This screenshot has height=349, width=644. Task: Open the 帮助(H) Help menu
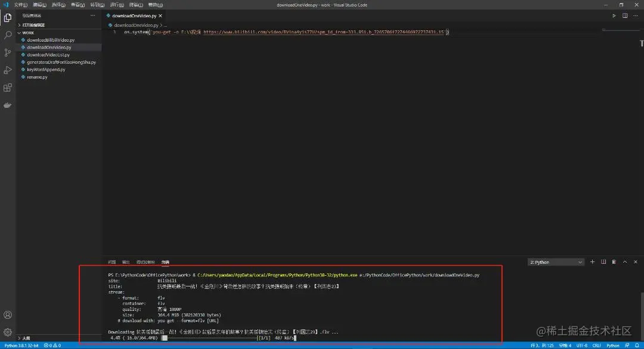click(155, 5)
